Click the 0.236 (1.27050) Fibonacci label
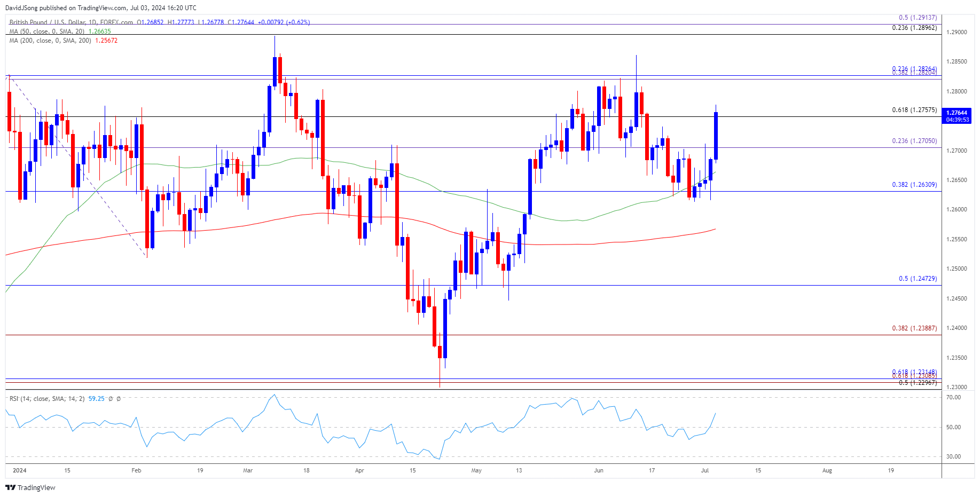The height and width of the screenshot is (497, 980). click(914, 141)
